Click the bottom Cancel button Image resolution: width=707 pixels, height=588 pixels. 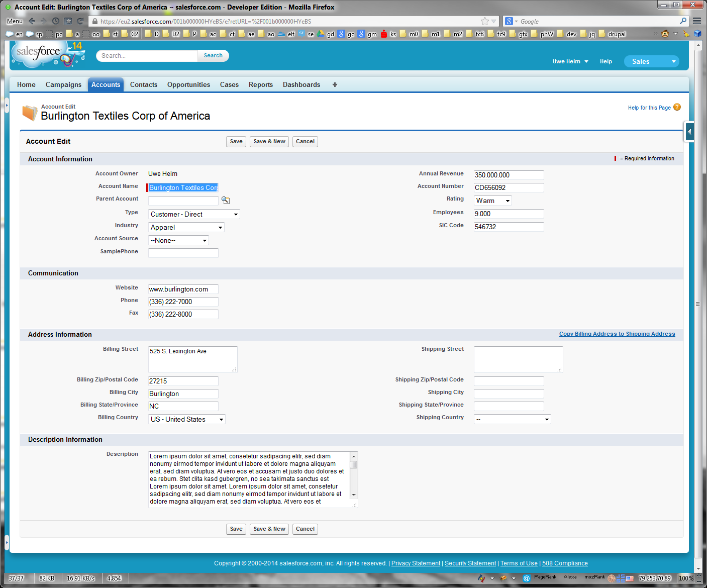click(x=305, y=529)
